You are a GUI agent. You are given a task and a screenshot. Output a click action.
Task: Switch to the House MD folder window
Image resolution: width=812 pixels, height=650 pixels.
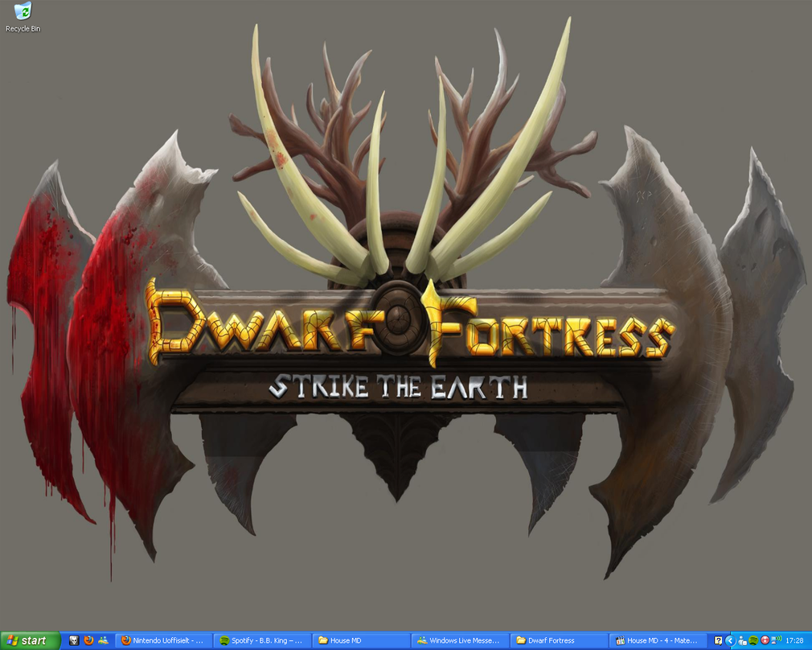click(361, 640)
